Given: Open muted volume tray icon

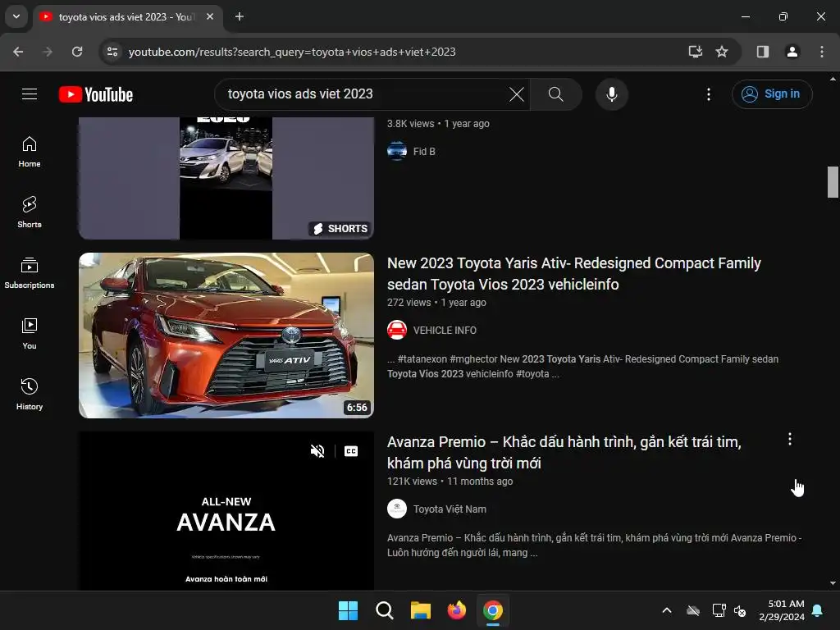Looking at the screenshot, I should (741, 610).
